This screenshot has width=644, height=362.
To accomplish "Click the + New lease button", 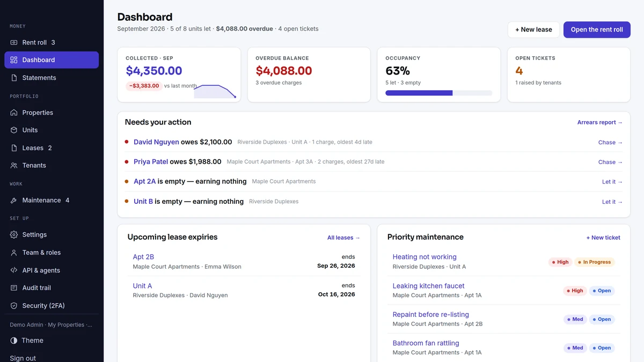I will [x=533, y=29].
